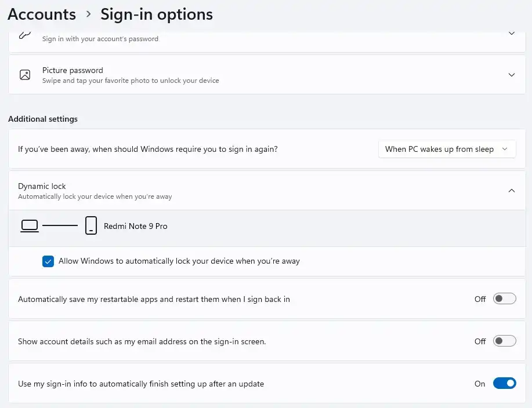Screen dimensions: 532x408
Task: Click the Picture password image icon
Action: (25, 75)
